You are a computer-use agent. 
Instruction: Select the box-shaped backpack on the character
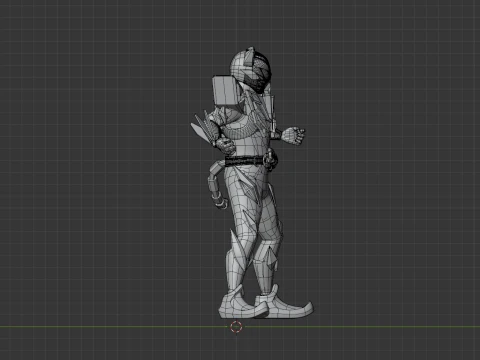(x=226, y=91)
